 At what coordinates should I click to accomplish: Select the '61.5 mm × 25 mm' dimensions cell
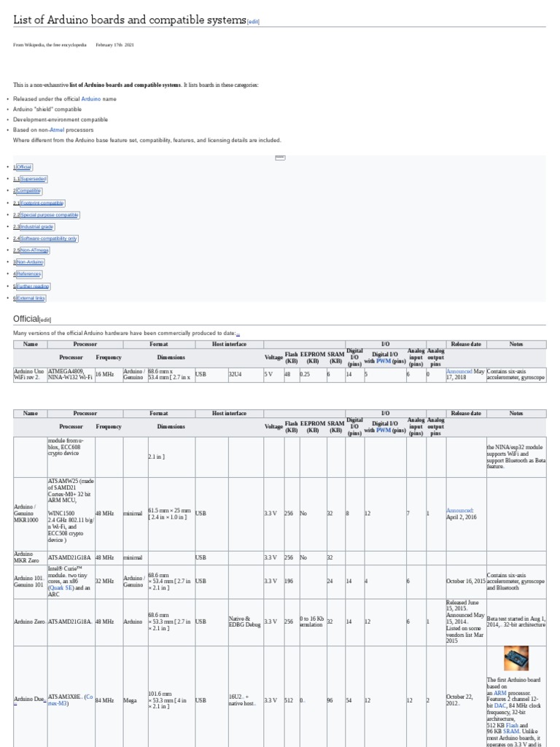(x=171, y=514)
